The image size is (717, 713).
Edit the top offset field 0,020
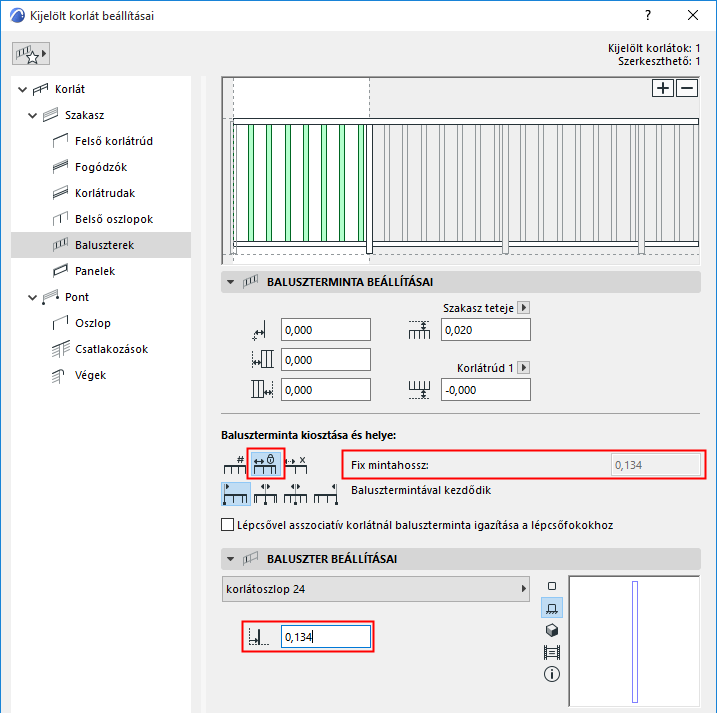486,330
